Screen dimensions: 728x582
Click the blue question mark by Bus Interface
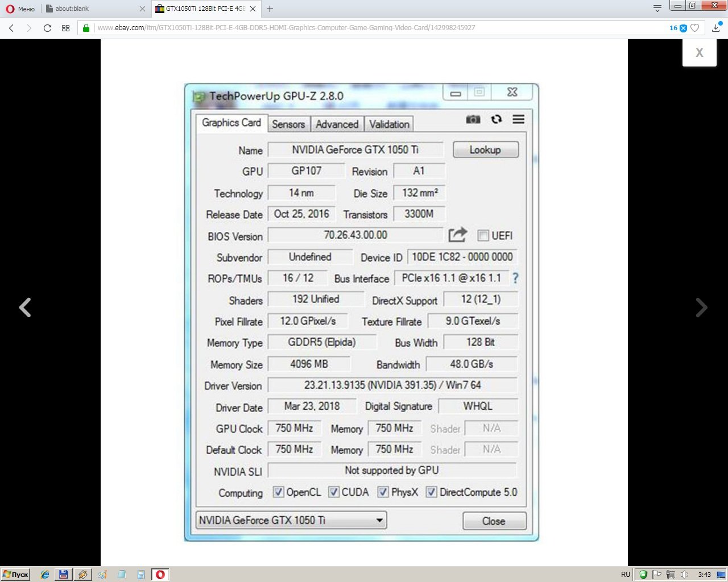[x=515, y=278]
